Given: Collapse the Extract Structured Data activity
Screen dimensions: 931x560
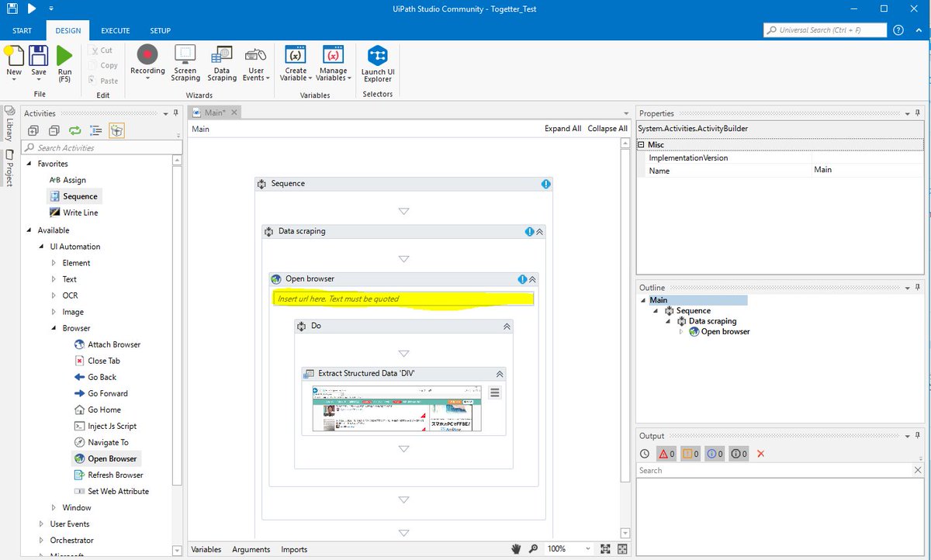Looking at the screenshot, I should 500,374.
